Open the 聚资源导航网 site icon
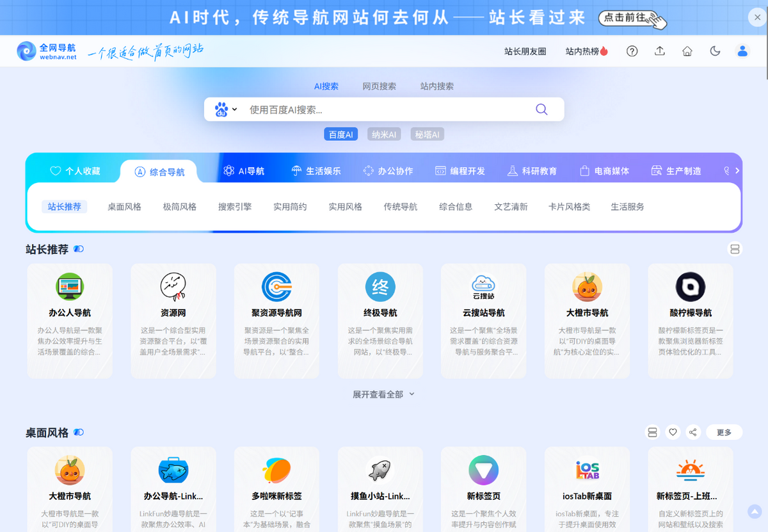Image resolution: width=768 pixels, height=532 pixels. pos(276,287)
